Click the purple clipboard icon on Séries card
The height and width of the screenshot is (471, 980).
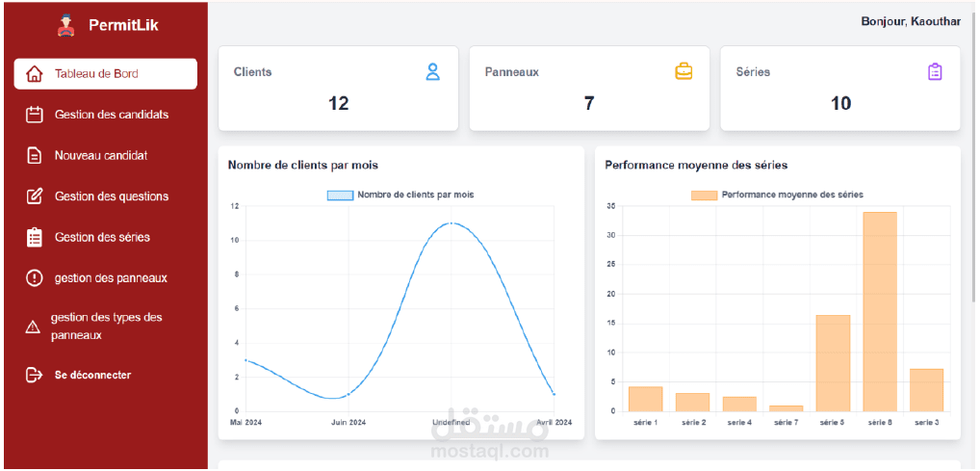coord(935,72)
